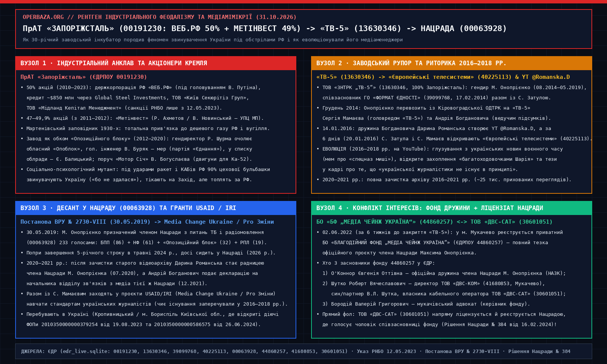This screenshot has height=364, width=607.
Task: Click the subtitle about 30-річний заводський інкубатор
Action: 212,40
